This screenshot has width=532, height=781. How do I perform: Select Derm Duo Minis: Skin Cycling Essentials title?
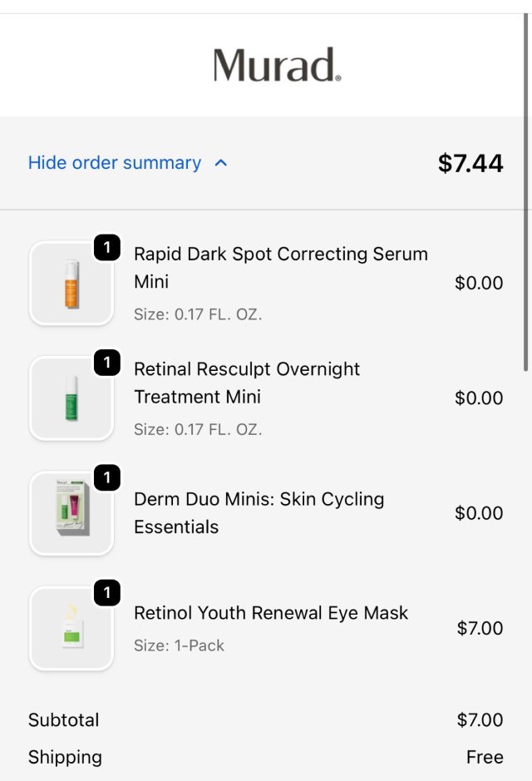[x=259, y=512]
